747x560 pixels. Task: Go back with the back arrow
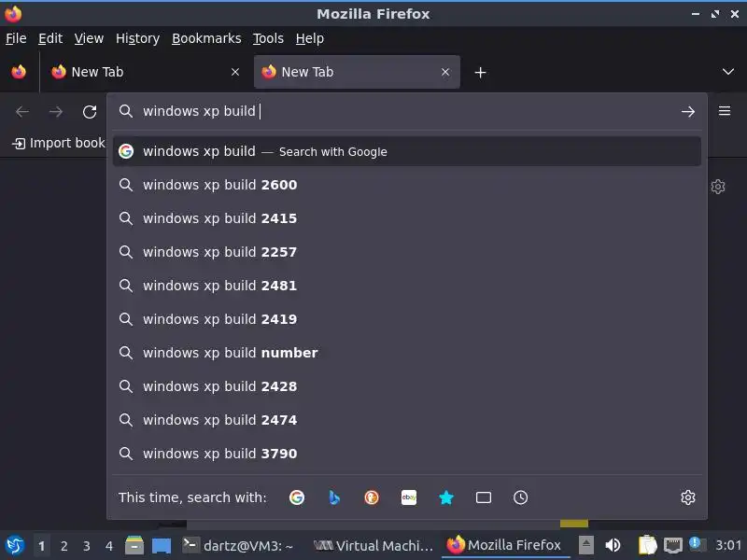coord(22,112)
